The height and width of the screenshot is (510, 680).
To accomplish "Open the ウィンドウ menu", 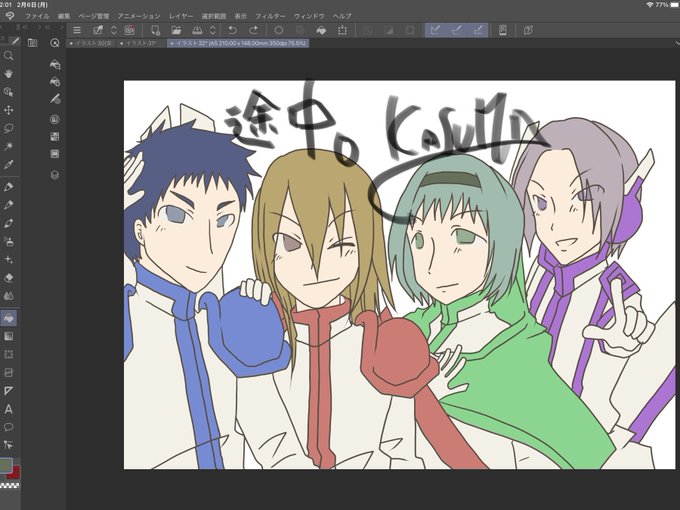I will tap(309, 16).
